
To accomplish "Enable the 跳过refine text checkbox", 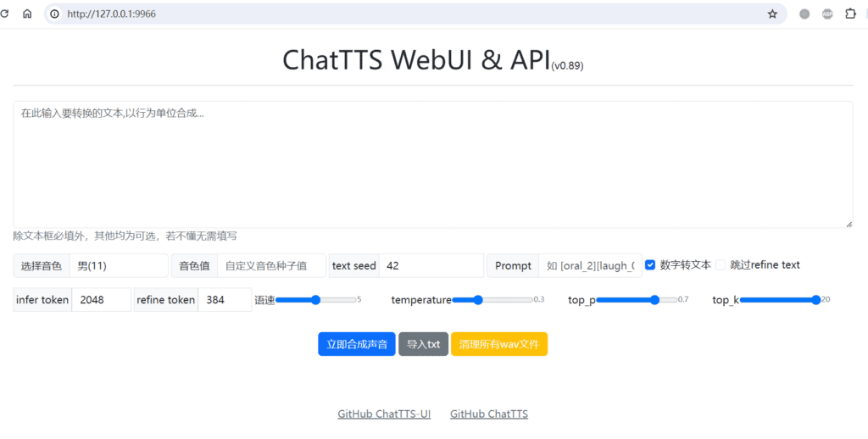I will coord(721,265).
